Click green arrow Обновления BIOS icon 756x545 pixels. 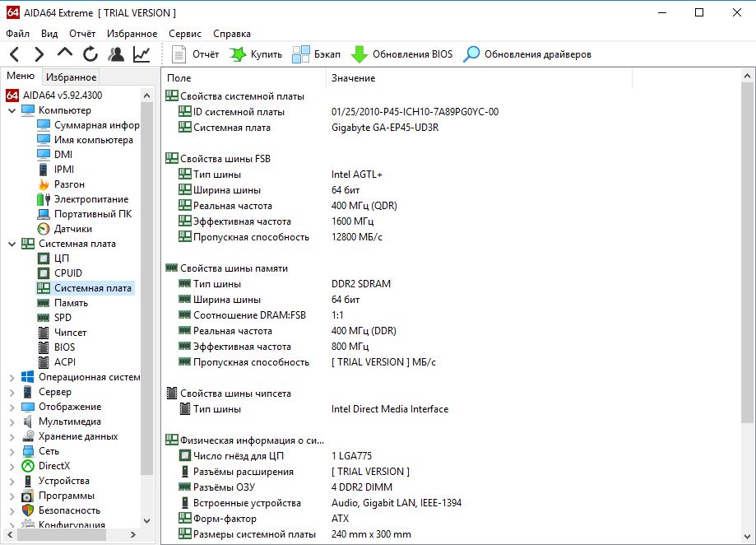[x=359, y=54]
